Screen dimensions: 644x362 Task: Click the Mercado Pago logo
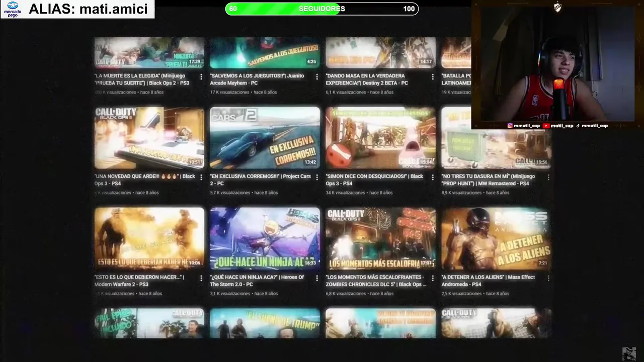tap(13, 9)
